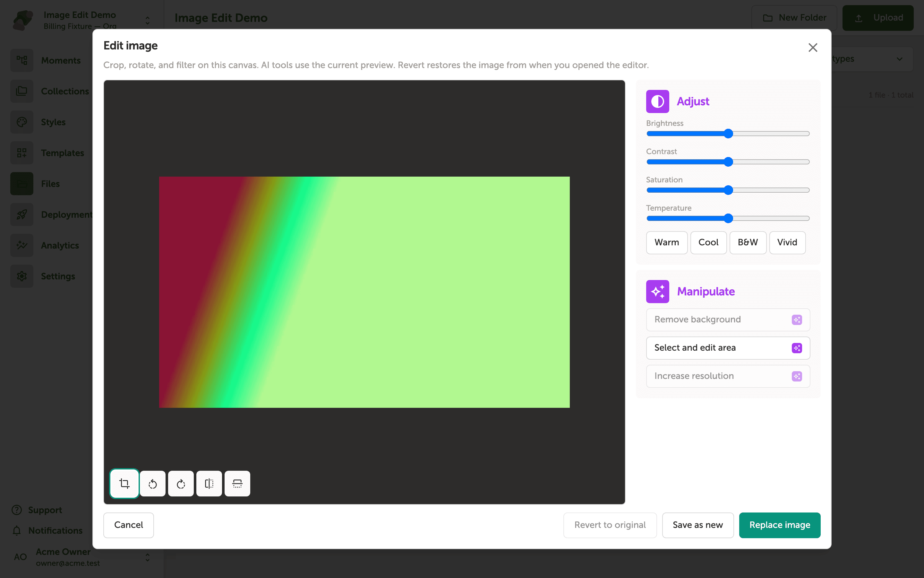Apply the Warm filter preset

pos(667,242)
